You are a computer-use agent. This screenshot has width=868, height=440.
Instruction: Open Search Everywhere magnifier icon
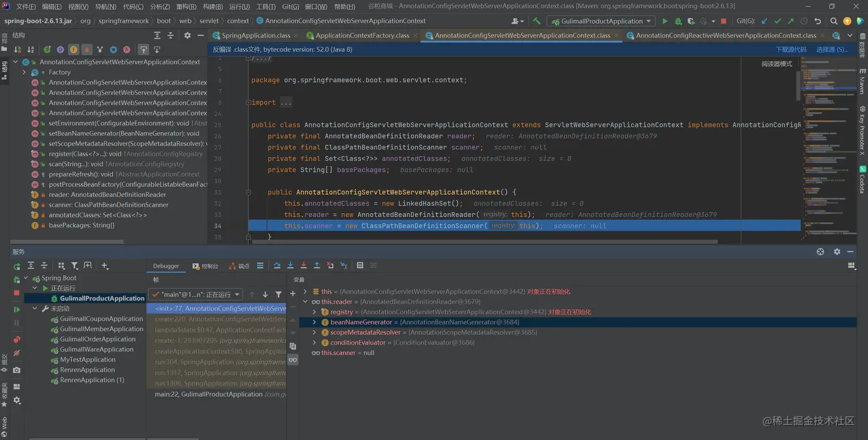coord(834,21)
